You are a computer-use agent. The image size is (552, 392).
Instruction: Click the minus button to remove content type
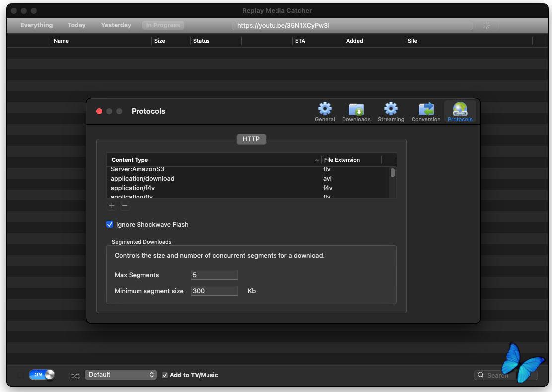click(125, 206)
